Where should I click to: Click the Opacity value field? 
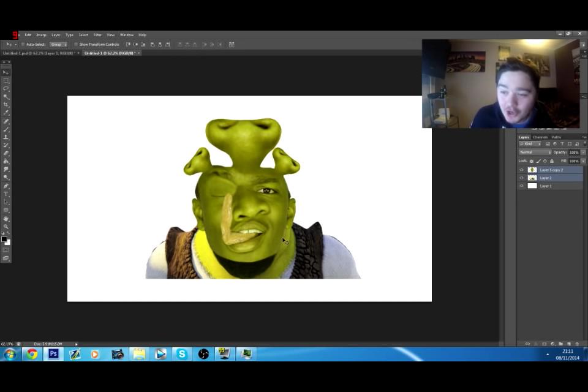574,153
